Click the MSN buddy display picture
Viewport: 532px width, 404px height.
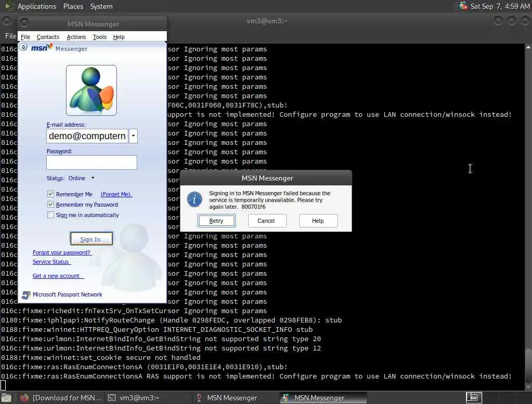(91, 90)
